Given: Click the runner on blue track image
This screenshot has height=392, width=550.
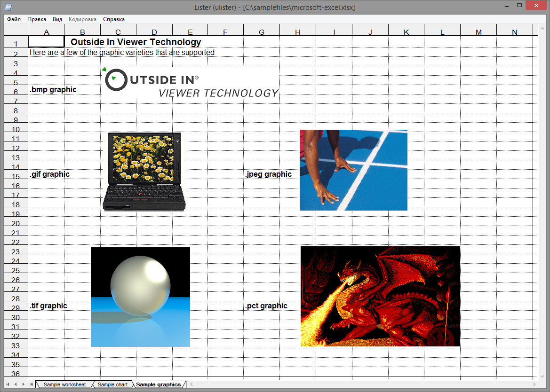Looking at the screenshot, I should pos(354,170).
